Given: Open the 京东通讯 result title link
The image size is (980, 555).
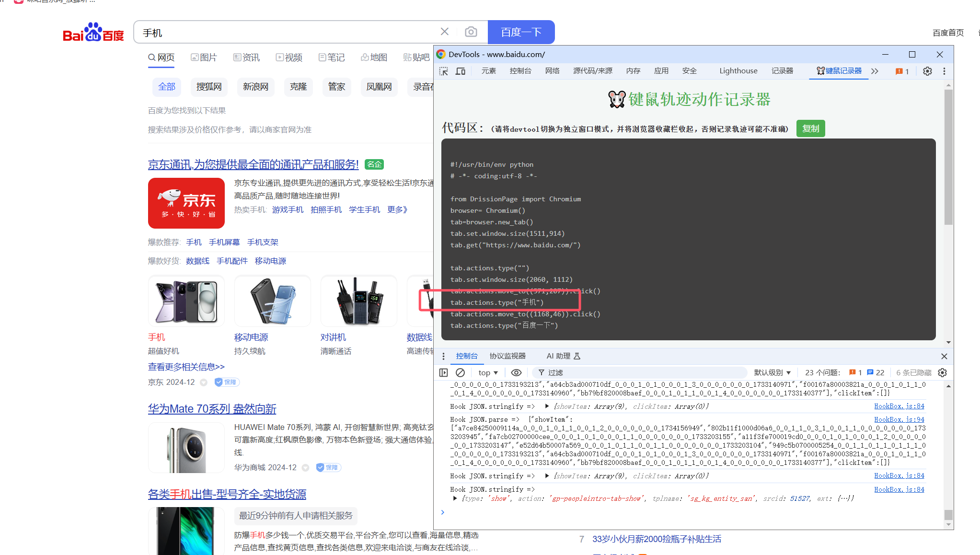Looking at the screenshot, I should 253,164.
